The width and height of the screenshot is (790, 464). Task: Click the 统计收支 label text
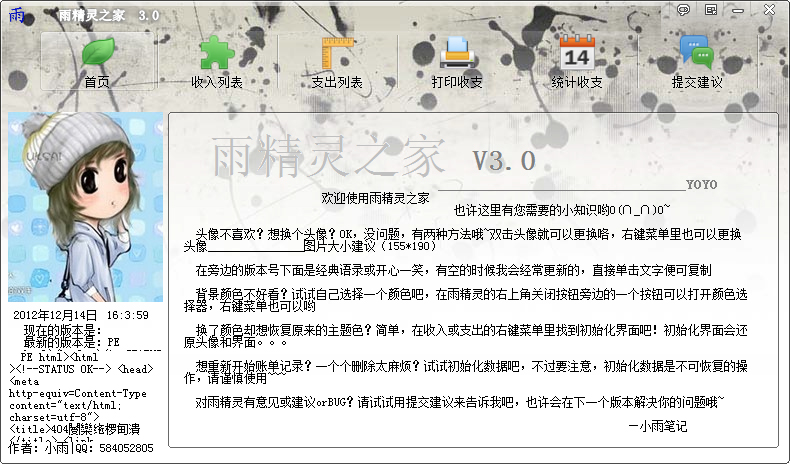coord(577,82)
